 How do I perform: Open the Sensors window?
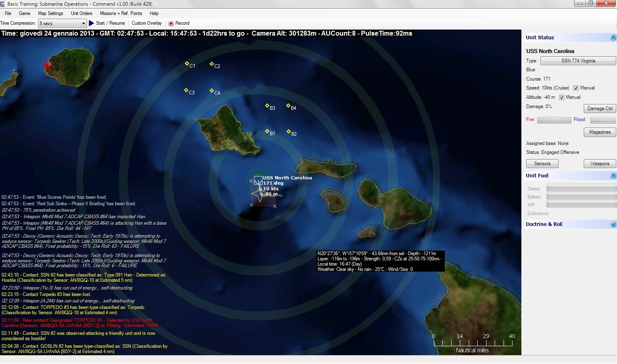pos(542,164)
